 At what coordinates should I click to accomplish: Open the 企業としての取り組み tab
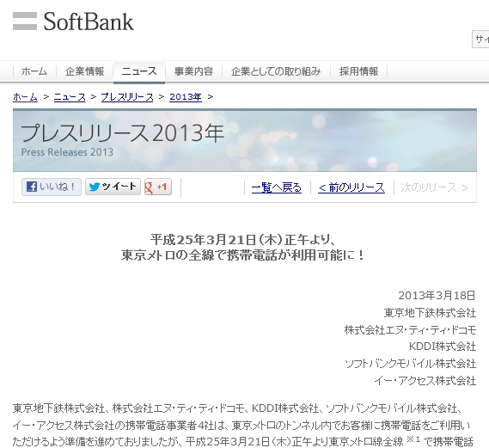point(276,71)
